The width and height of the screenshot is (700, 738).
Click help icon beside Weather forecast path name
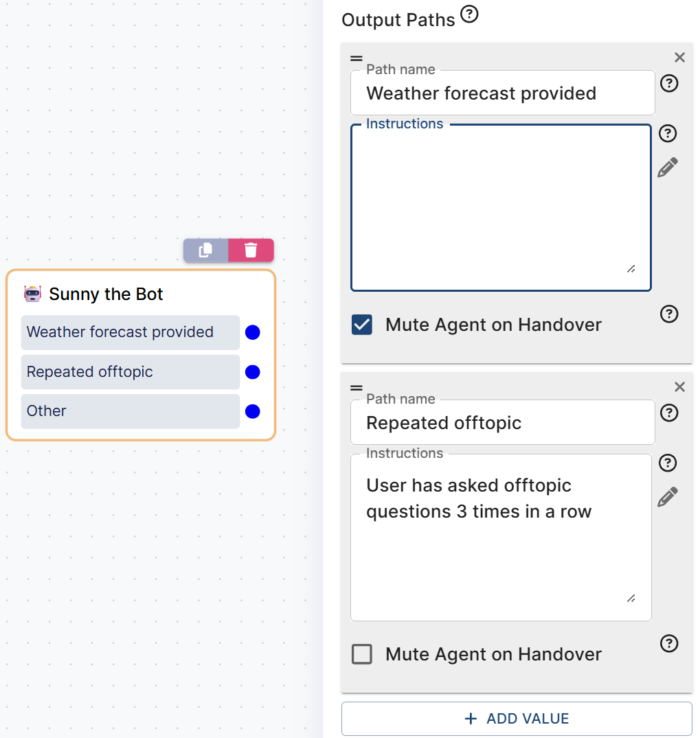click(668, 83)
